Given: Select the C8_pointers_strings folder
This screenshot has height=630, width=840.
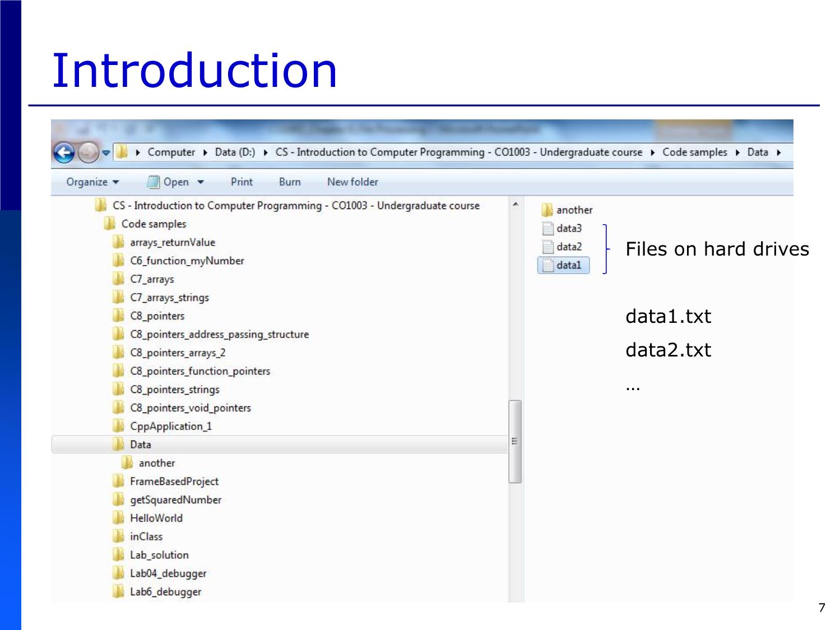Looking at the screenshot, I should coord(166,390).
